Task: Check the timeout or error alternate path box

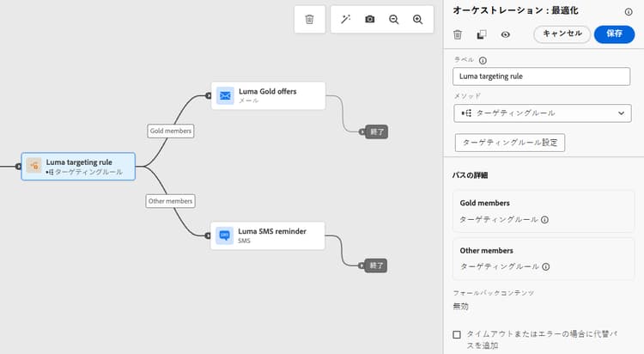Action: (457, 335)
